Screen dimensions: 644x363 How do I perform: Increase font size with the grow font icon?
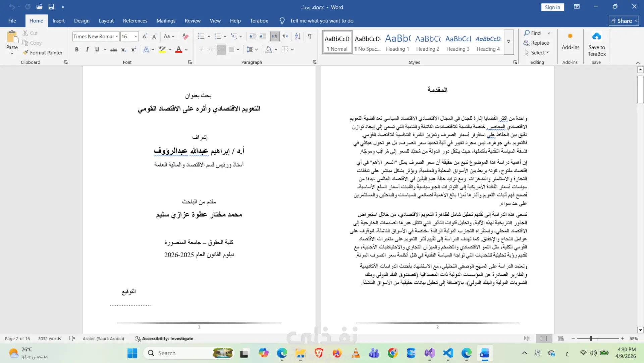145,36
